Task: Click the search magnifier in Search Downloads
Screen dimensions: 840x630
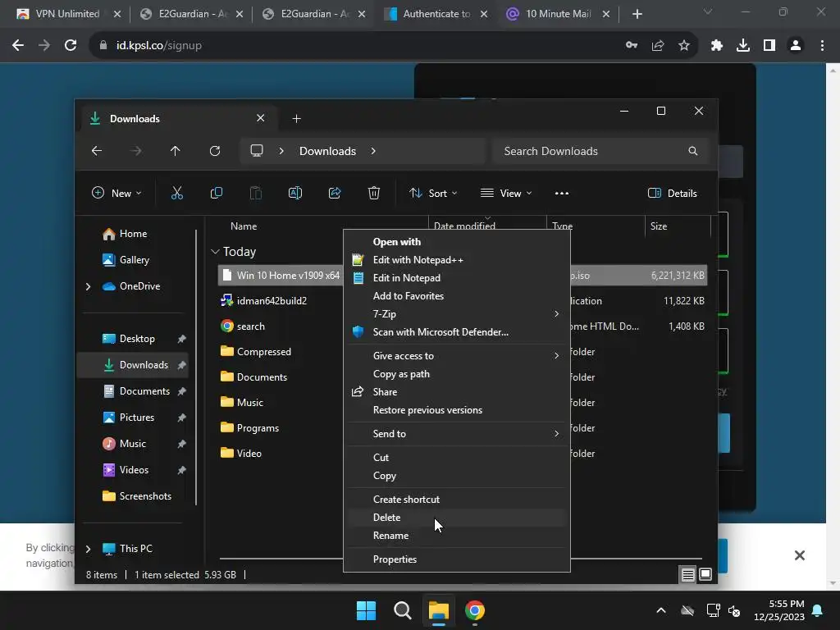Action: pyautogui.click(x=692, y=151)
